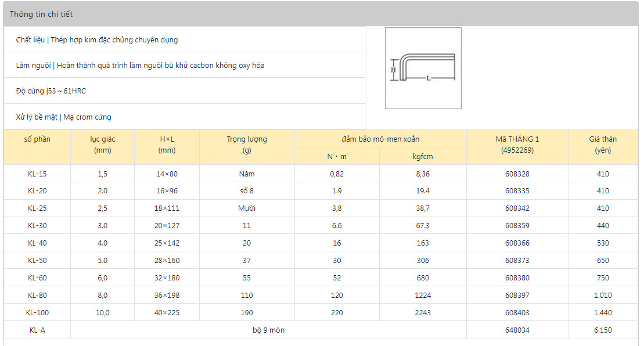Click the 6.150 price for KL-A
Image resolution: width=644 pixels, height=346 pixels.
603,330
